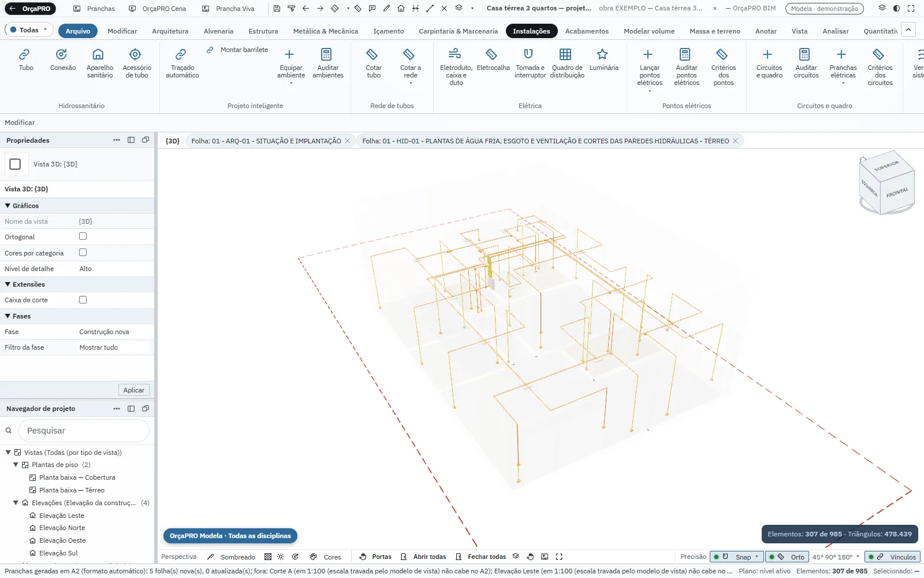
Task: Enable the Ortogonal checkbox
Action: (83, 236)
